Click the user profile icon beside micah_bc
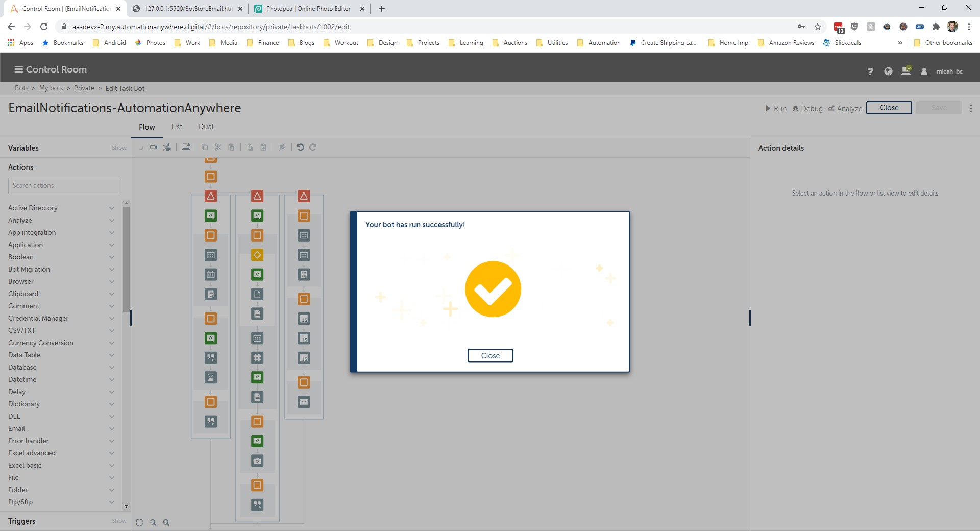 tap(924, 71)
